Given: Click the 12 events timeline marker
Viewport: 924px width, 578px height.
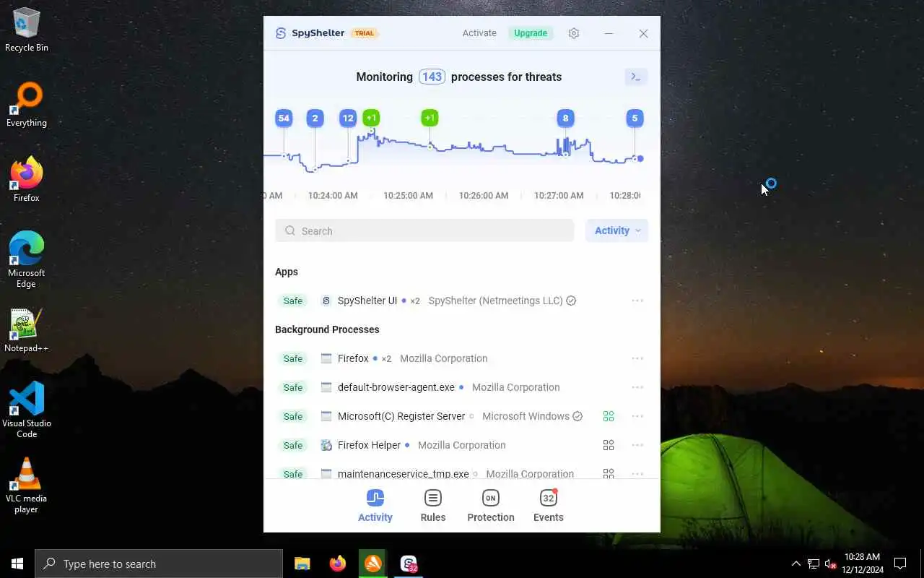Looking at the screenshot, I should 348,118.
